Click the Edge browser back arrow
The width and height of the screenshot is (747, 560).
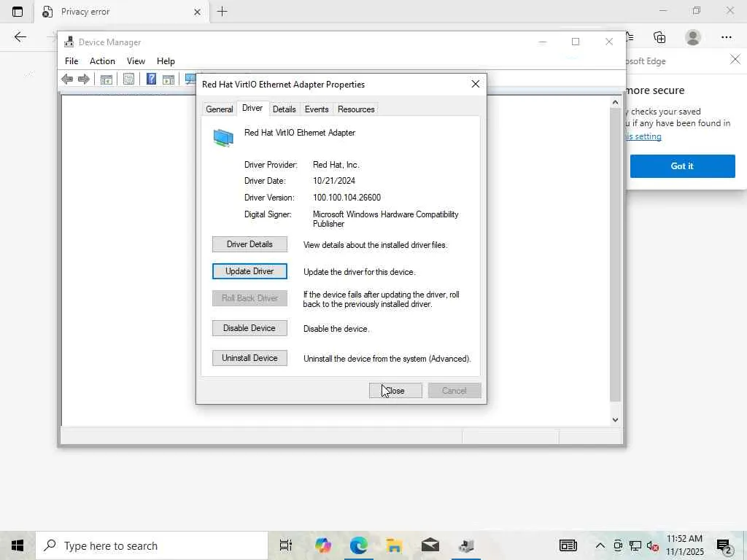point(20,37)
